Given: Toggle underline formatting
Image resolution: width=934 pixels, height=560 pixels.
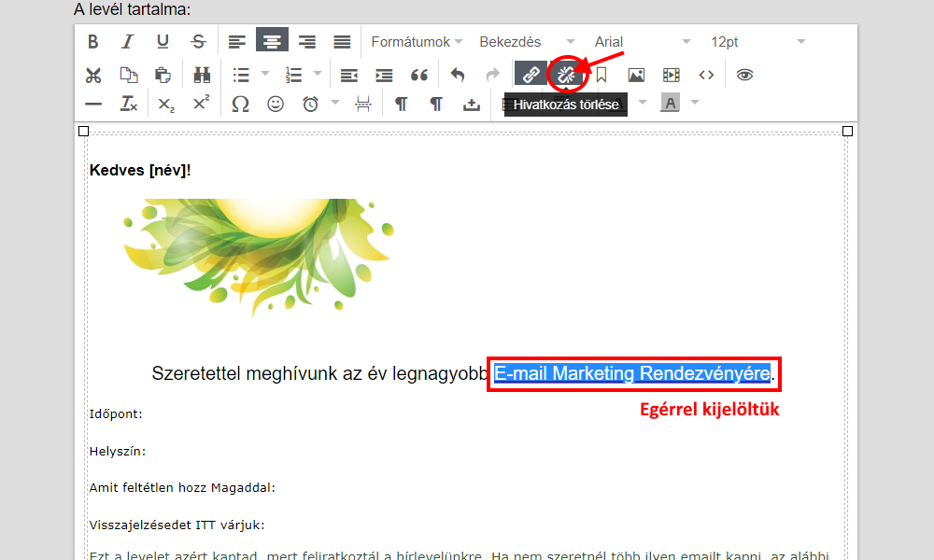Looking at the screenshot, I should pos(163,42).
